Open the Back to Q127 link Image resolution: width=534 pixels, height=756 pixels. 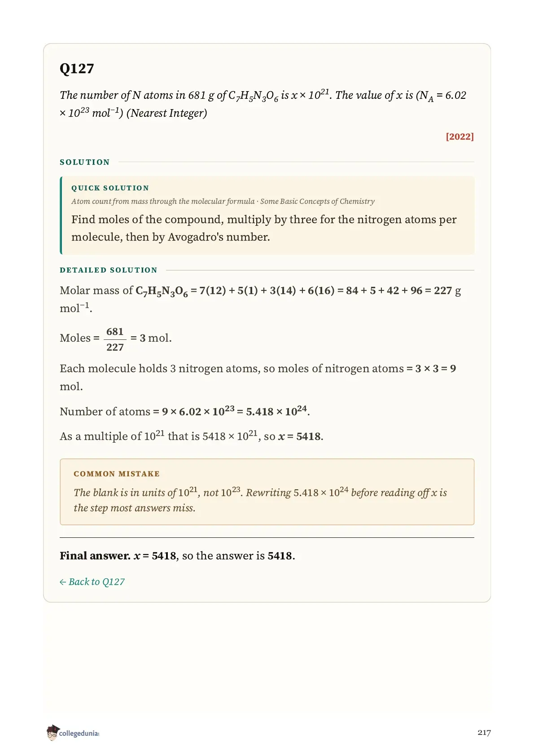92,582
